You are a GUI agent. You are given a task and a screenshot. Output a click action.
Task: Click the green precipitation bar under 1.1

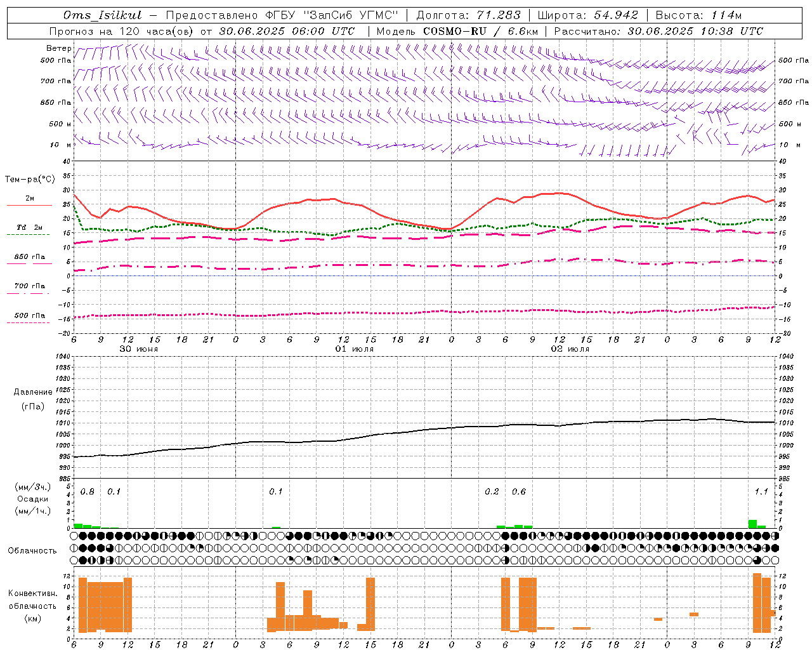click(x=752, y=524)
